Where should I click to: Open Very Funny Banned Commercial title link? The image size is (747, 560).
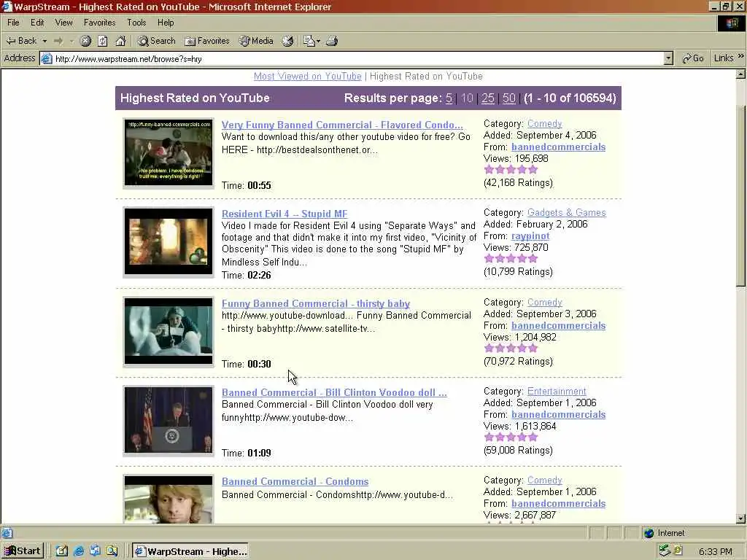pyautogui.click(x=342, y=125)
